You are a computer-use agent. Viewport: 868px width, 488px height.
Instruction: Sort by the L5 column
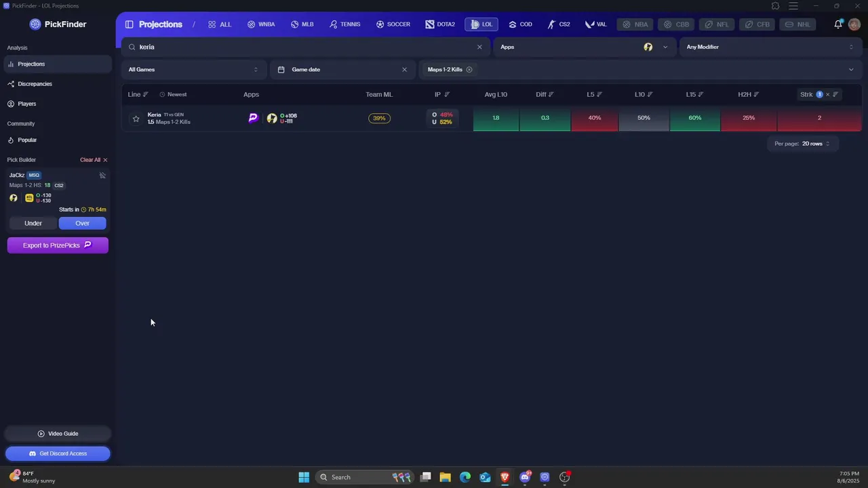pyautogui.click(x=595, y=94)
